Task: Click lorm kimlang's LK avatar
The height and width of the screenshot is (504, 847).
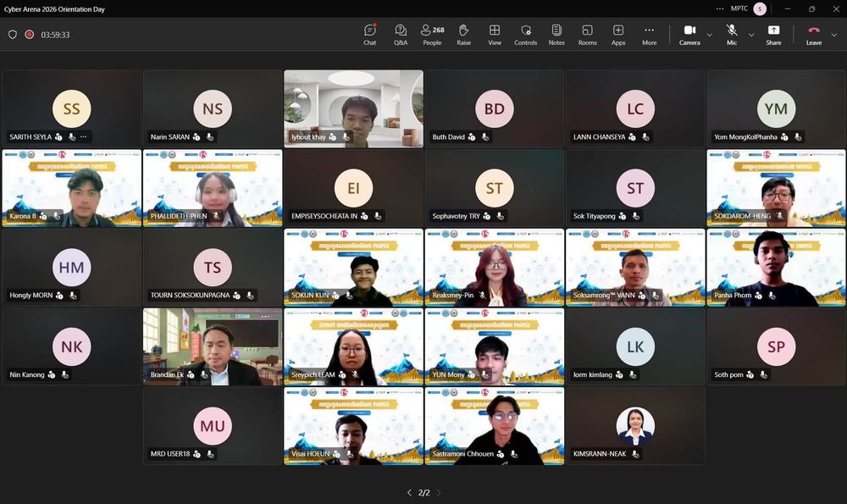Action: pos(635,346)
